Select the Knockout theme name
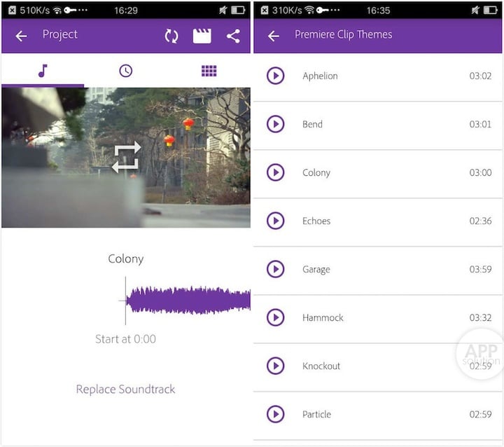Image resolution: width=504 pixels, height=447 pixels. point(321,366)
